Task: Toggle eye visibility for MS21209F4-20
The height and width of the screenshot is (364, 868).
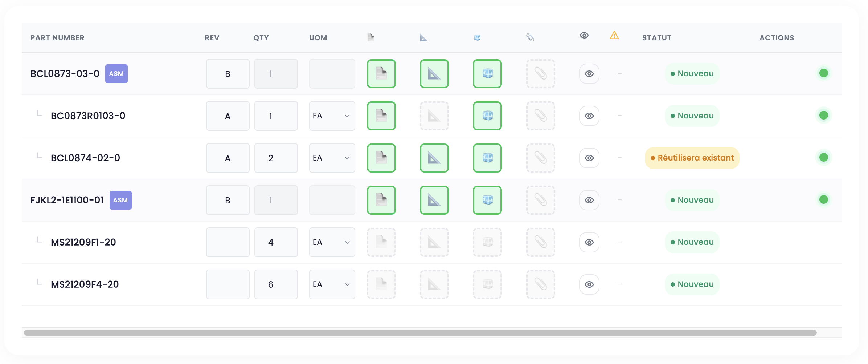Action: point(589,284)
